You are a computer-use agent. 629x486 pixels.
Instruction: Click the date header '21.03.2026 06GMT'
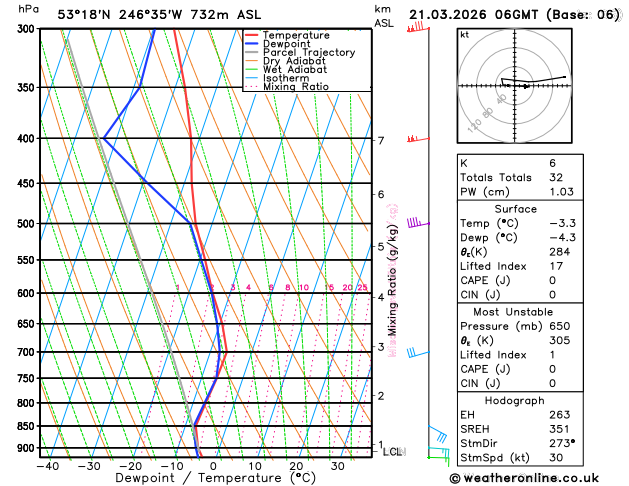coord(473,15)
